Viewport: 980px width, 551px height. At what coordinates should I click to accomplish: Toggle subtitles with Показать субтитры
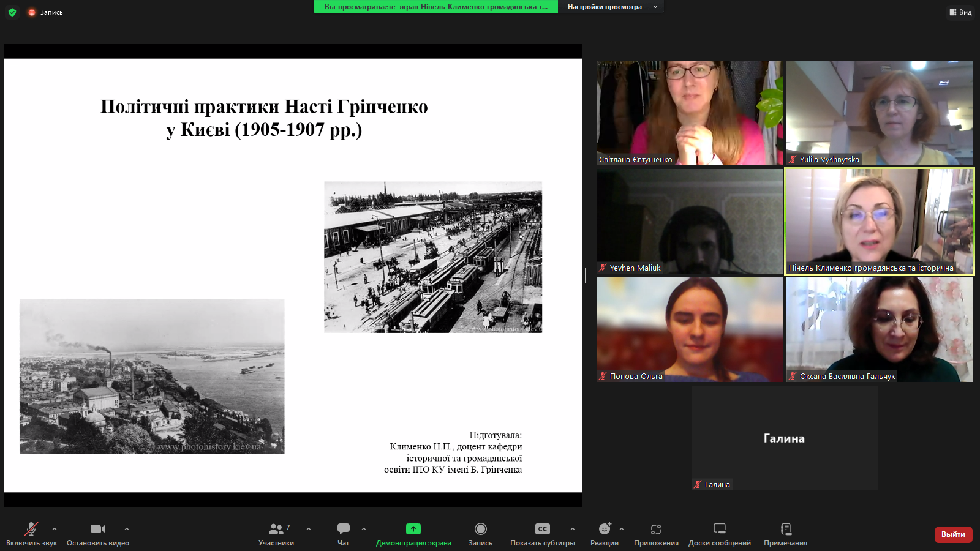pos(543,529)
